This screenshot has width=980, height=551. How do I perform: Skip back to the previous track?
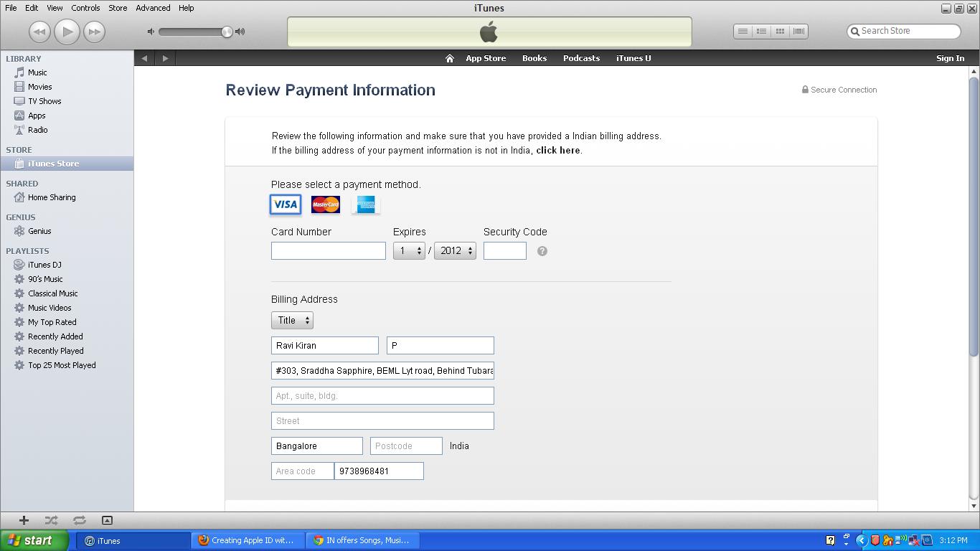39,32
